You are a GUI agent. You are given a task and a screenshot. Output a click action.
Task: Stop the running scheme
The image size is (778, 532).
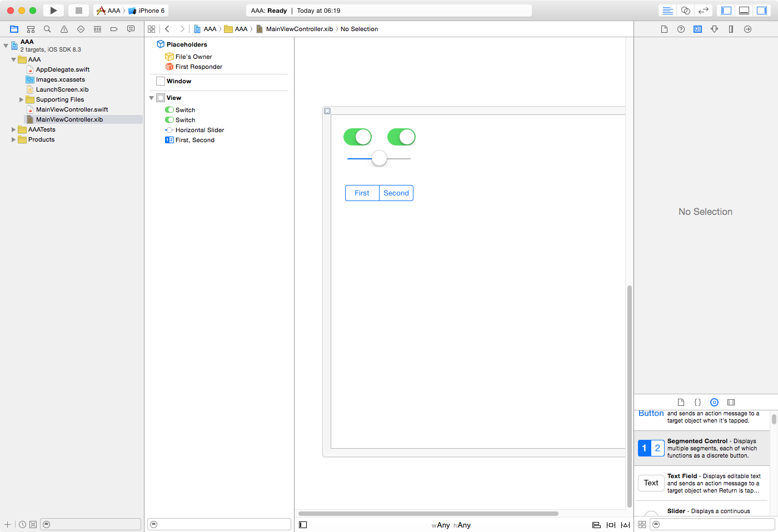pyautogui.click(x=79, y=11)
